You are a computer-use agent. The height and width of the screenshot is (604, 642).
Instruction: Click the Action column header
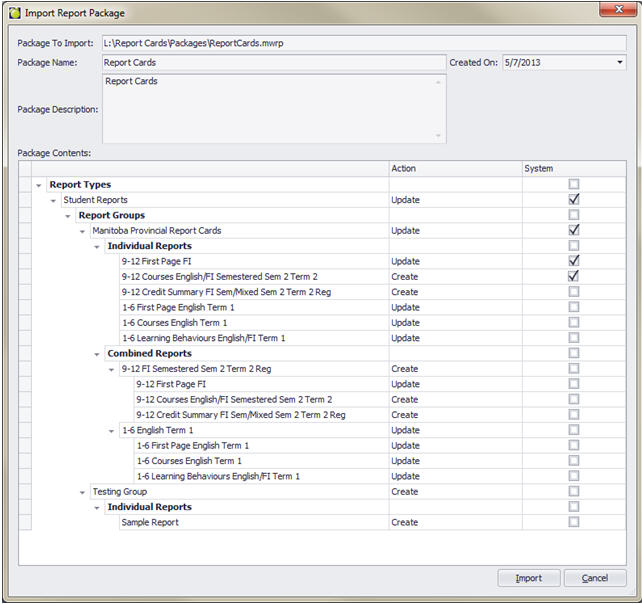(x=454, y=168)
